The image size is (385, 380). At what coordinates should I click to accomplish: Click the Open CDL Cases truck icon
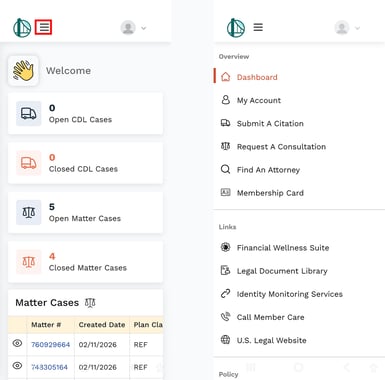pos(29,114)
